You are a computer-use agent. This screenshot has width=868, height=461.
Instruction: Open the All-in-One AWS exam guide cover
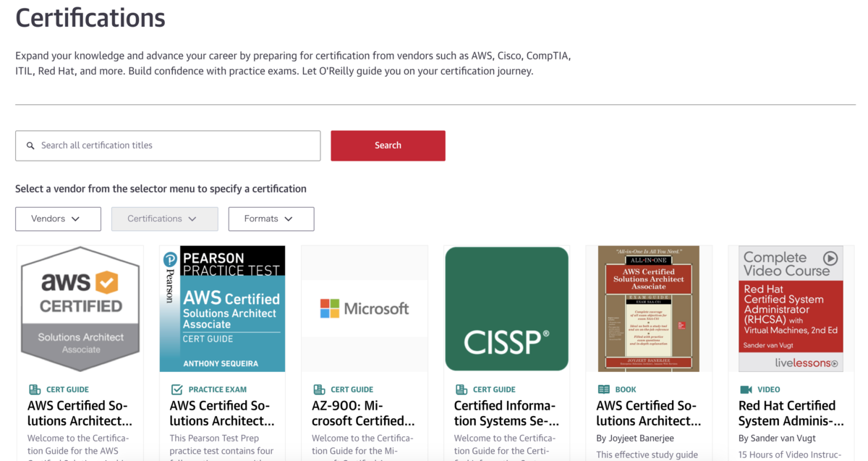649,309
